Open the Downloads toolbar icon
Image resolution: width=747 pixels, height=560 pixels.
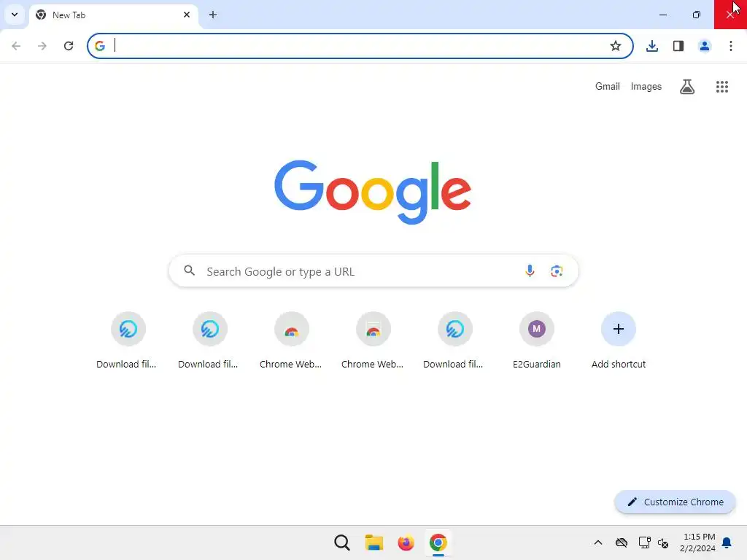pos(652,46)
